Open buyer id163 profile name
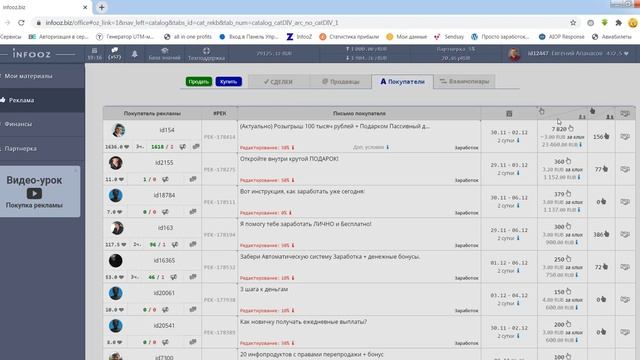640x360 pixels. tap(165, 228)
